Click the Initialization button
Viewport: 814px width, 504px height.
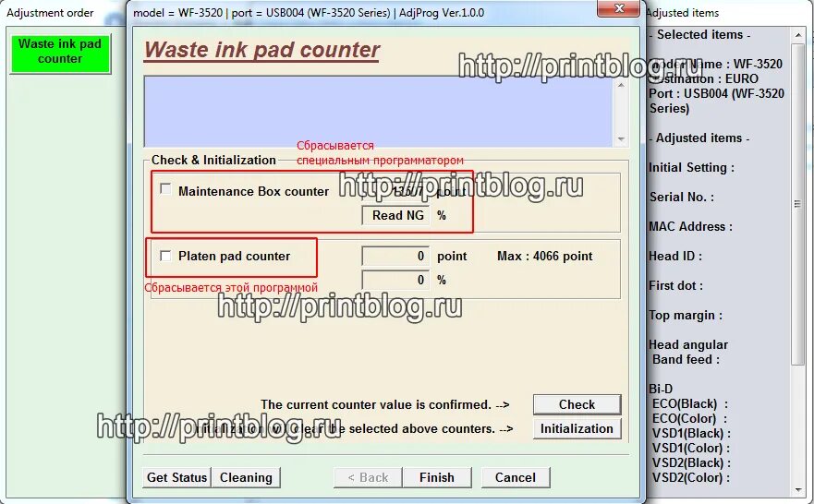coord(577,429)
